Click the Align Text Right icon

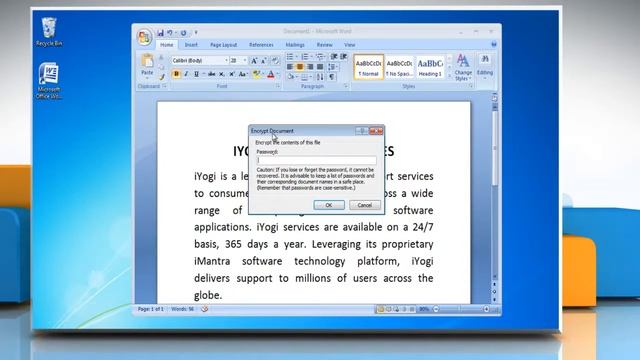pyautogui.click(x=310, y=67)
